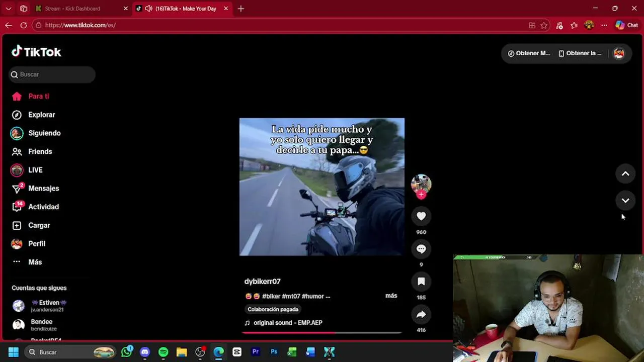Open Estiven followed account

point(49,306)
